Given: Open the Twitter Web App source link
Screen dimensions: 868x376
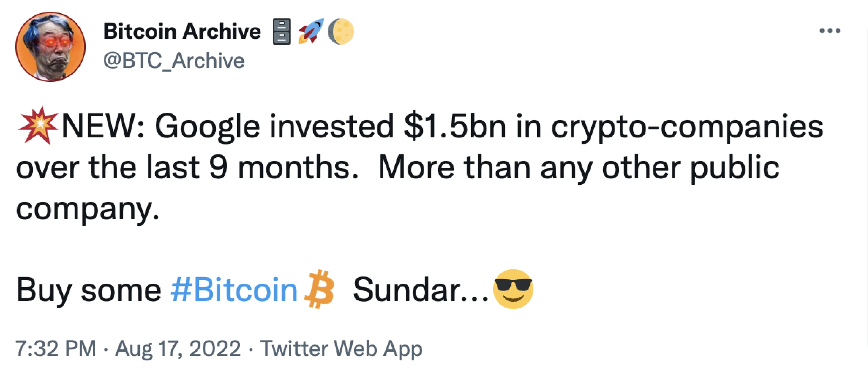Looking at the screenshot, I should coord(341,348).
